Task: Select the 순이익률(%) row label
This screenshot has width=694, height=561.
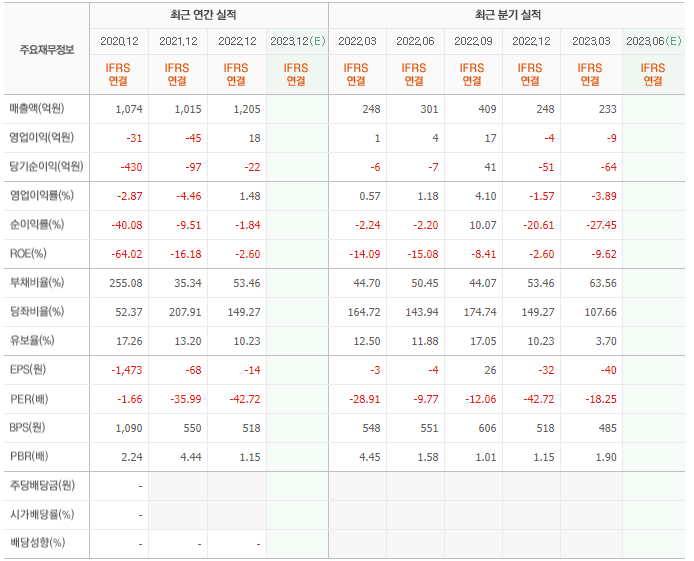Action: point(37,224)
